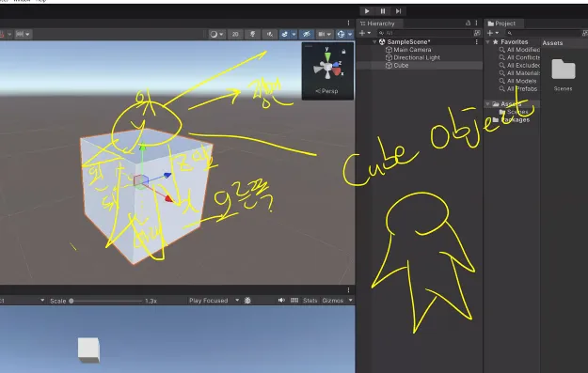Viewport: 588px width, 373px height.
Task: Toggle Game view shortcuts keyboard icon
Action: click(294, 301)
